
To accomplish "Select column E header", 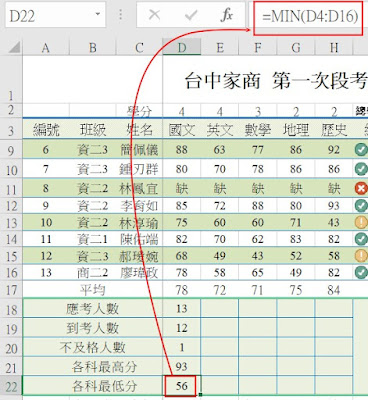I will coord(220,48).
